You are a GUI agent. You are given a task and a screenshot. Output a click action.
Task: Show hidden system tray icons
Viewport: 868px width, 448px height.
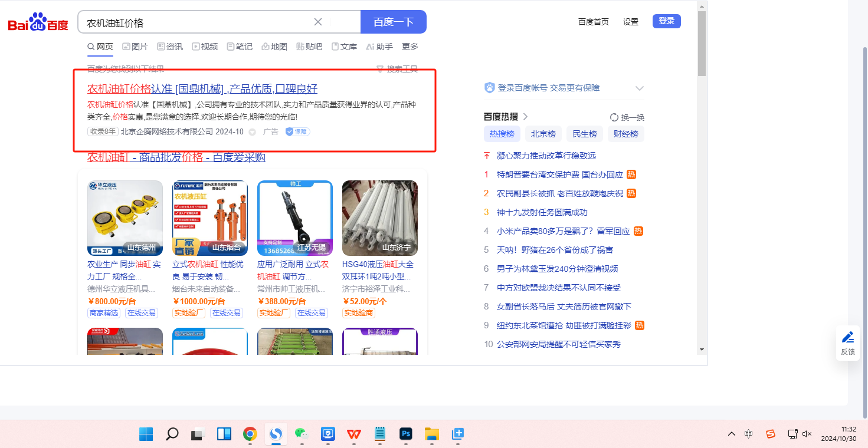tap(732, 434)
